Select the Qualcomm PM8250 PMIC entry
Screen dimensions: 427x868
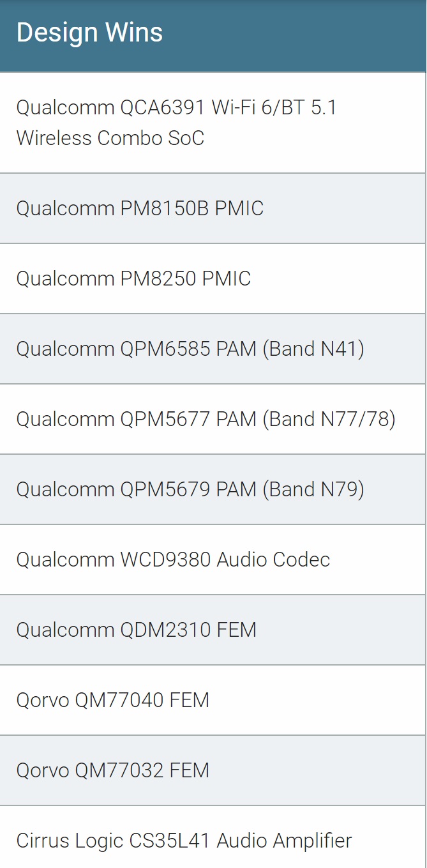133,278
